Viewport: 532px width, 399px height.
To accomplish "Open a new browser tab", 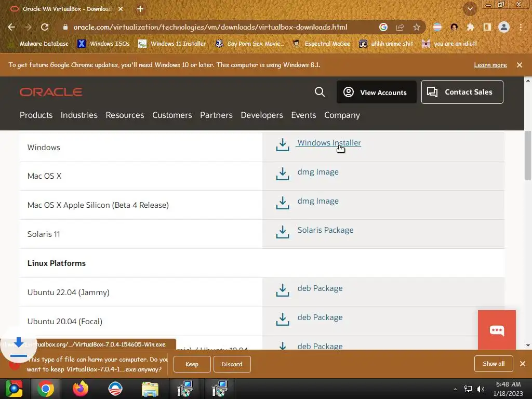I will click(x=140, y=9).
